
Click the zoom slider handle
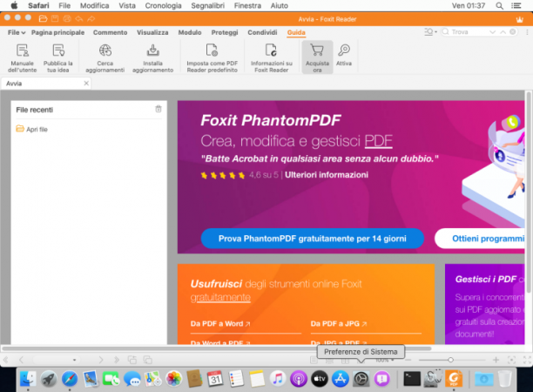coord(451,360)
